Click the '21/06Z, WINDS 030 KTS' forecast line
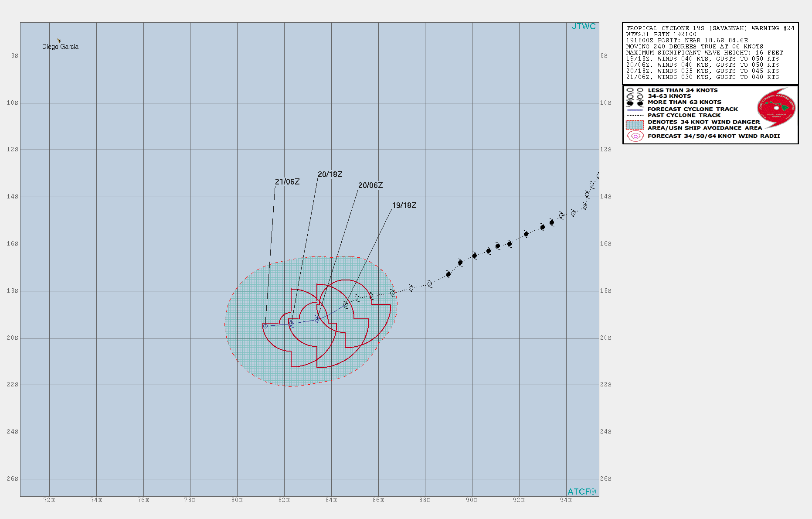Screen dimensions: 812x519 pyautogui.click(x=702, y=77)
